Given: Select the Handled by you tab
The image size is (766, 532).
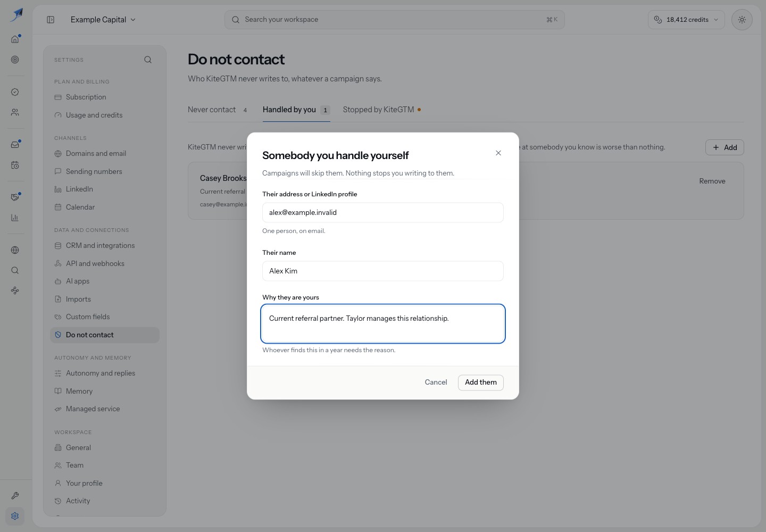Looking at the screenshot, I should 296,110.
